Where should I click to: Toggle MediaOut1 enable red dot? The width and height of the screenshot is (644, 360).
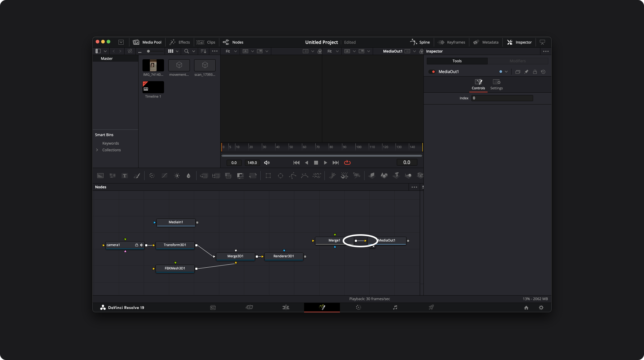click(433, 72)
